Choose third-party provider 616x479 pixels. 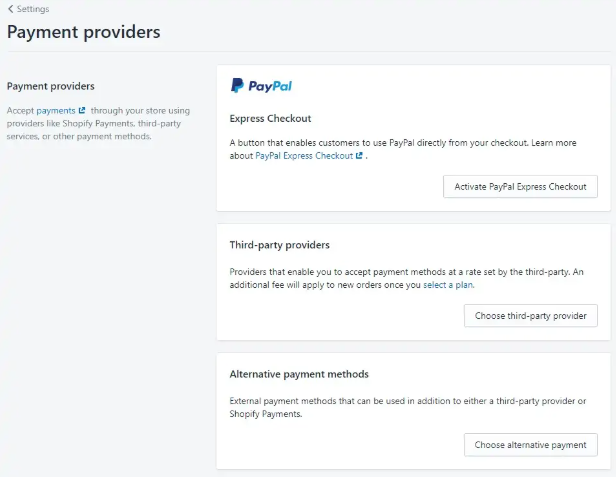[x=530, y=316]
